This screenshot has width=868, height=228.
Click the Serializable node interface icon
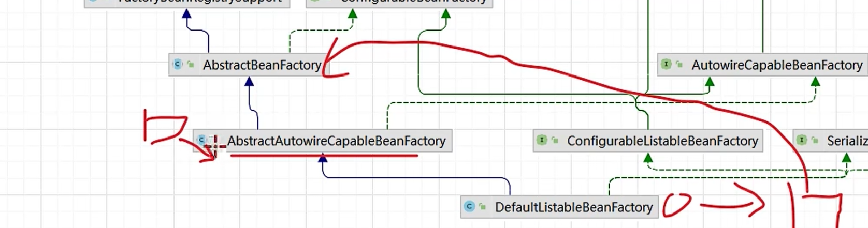802,140
